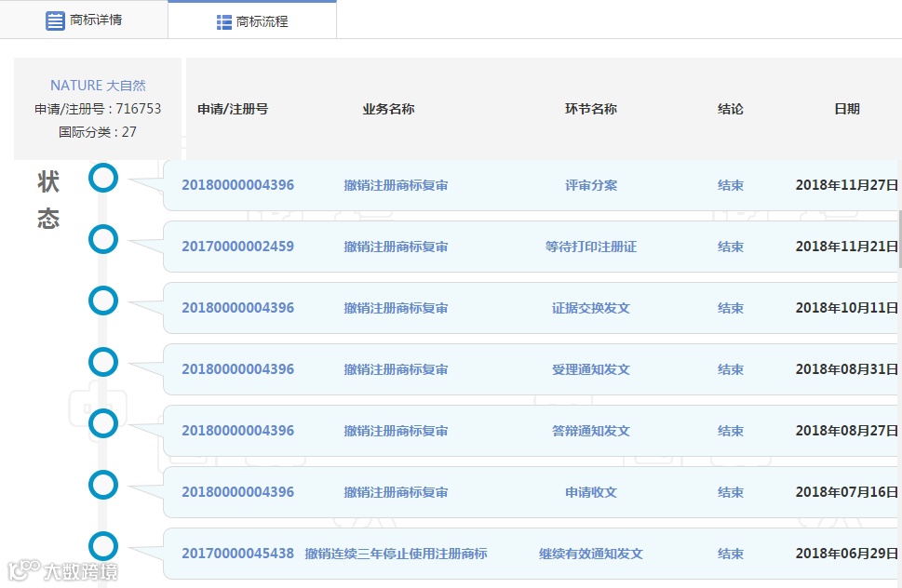Open number 20170000045438

click(x=237, y=554)
